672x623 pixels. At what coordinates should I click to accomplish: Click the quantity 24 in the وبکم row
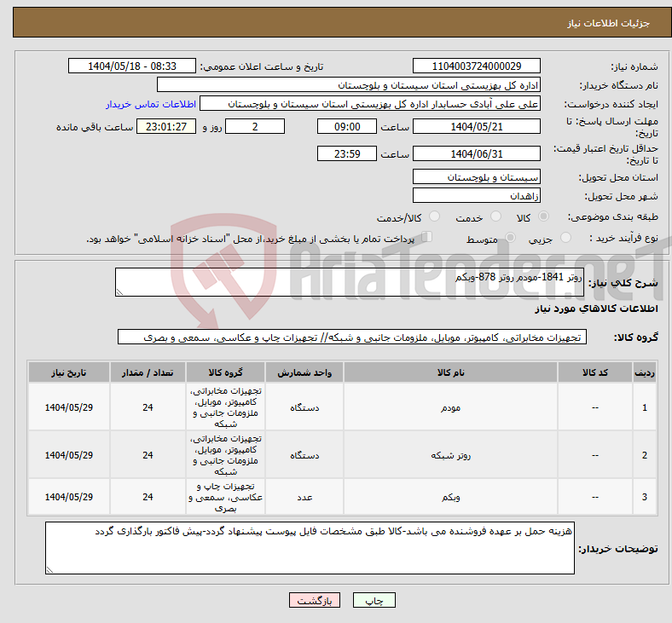pos(148,497)
